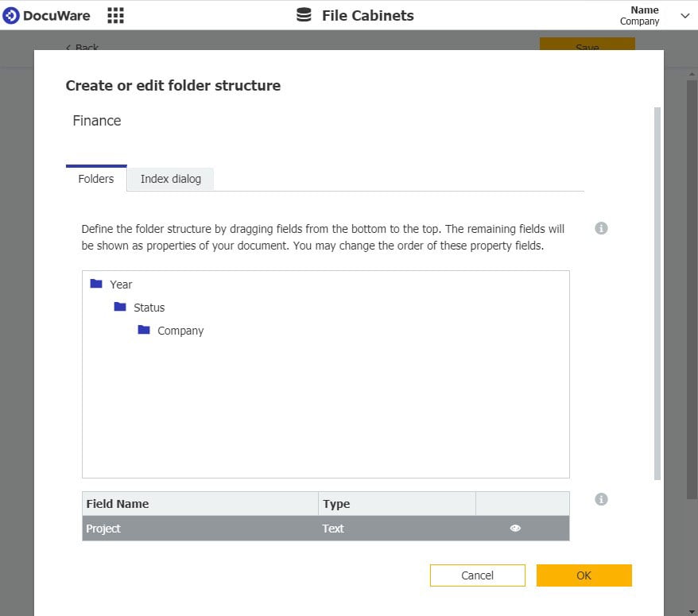Confirm the folder structure with OK
Viewport: 698px width, 616px height.
(x=584, y=575)
